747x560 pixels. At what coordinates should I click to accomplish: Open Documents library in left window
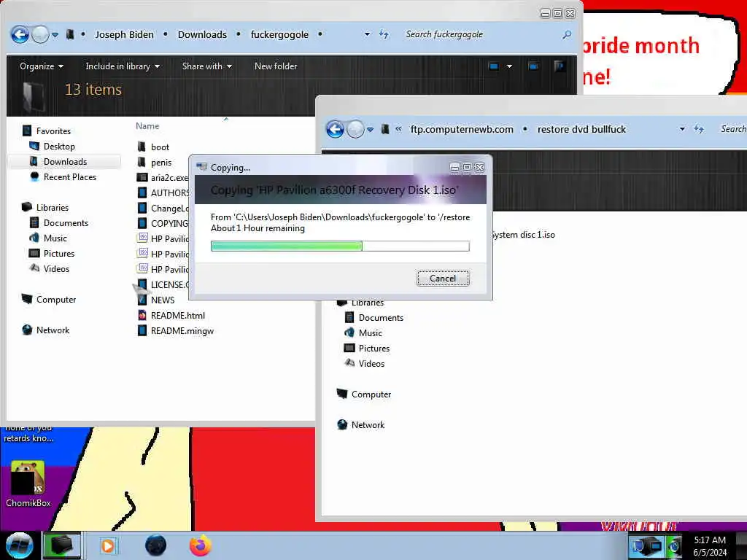click(66, 223)
